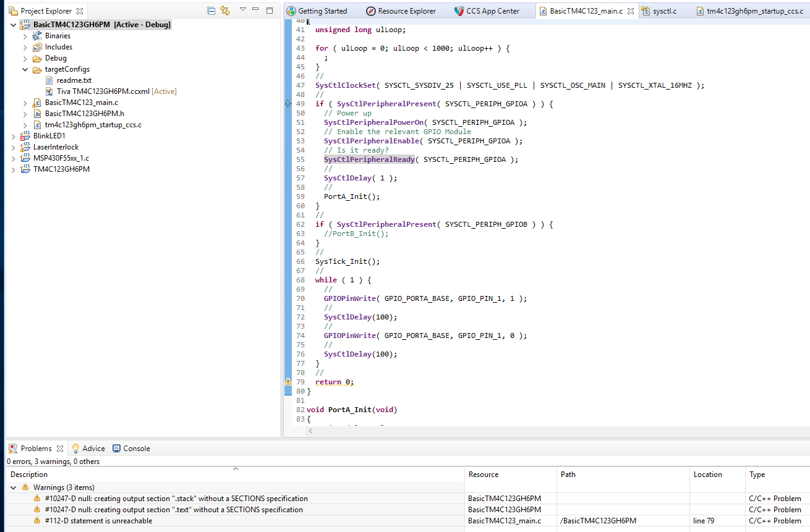Open the Console tab
The image size is (810, 532).
click(136, 449)
